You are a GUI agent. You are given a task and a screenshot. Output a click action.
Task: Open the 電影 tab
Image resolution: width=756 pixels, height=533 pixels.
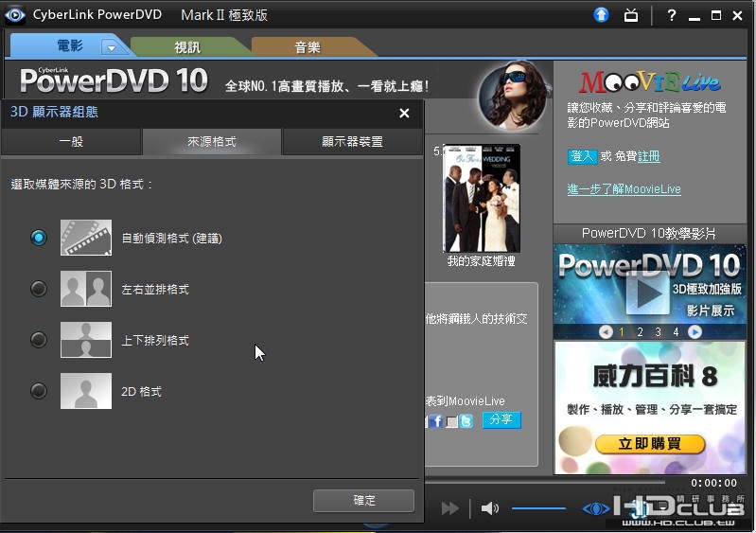[x=70, y=46]
